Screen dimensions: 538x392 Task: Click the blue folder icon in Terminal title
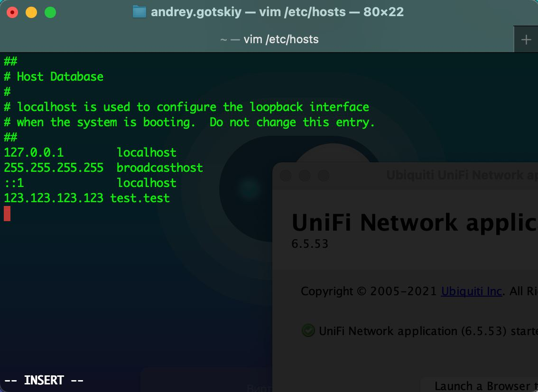tap(139, 12)
